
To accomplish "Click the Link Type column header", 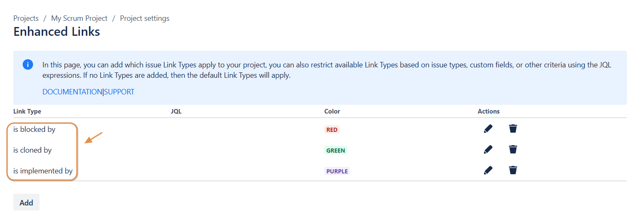I will [x=27, y=111].
